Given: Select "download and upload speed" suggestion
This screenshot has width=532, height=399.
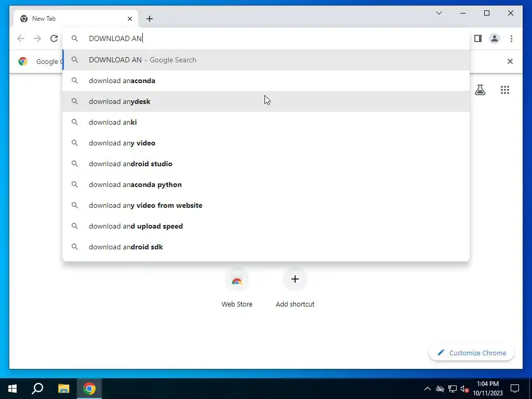Looking at the screenshot, I should click(267, 226).
